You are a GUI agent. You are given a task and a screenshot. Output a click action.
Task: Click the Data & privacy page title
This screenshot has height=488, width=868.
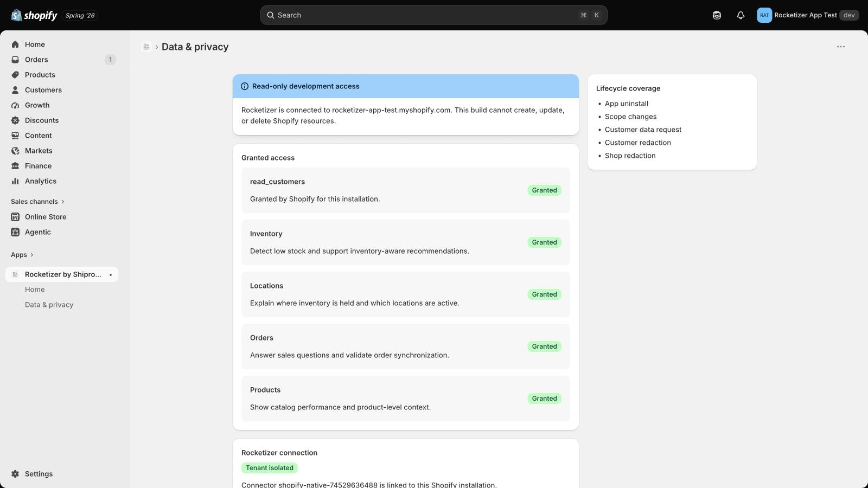(x=195, y=47)
